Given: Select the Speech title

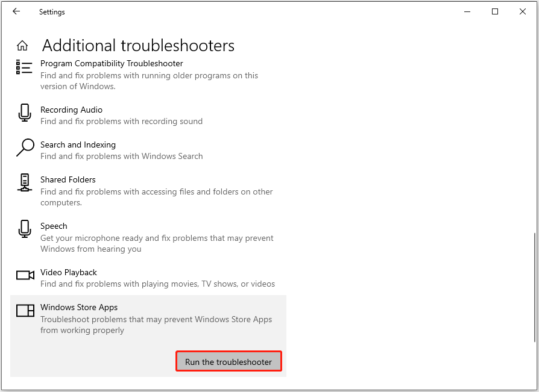Looking at the screenshot, I should click(x=54, y=226).
